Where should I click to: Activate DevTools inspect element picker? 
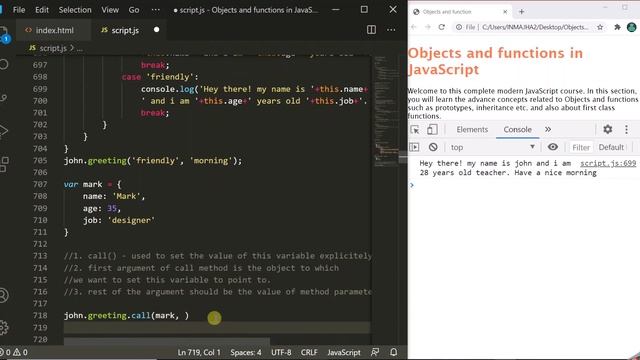click(x=415, y=129)
